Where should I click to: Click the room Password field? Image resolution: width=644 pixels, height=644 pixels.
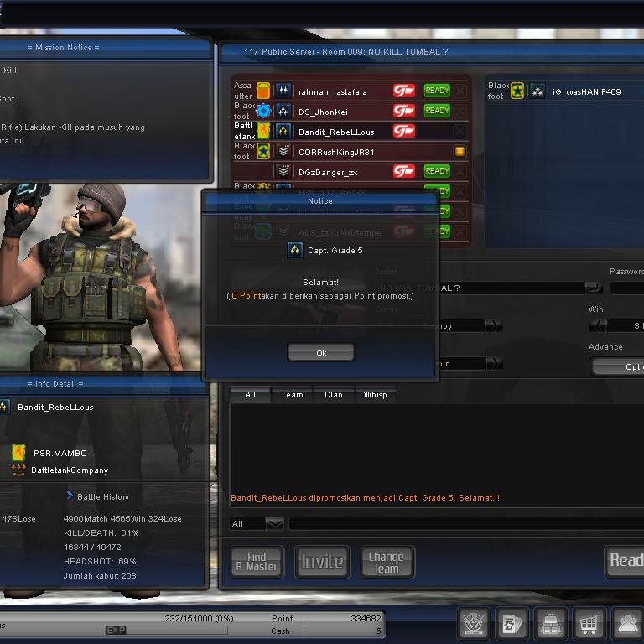[x=627, y=288]
